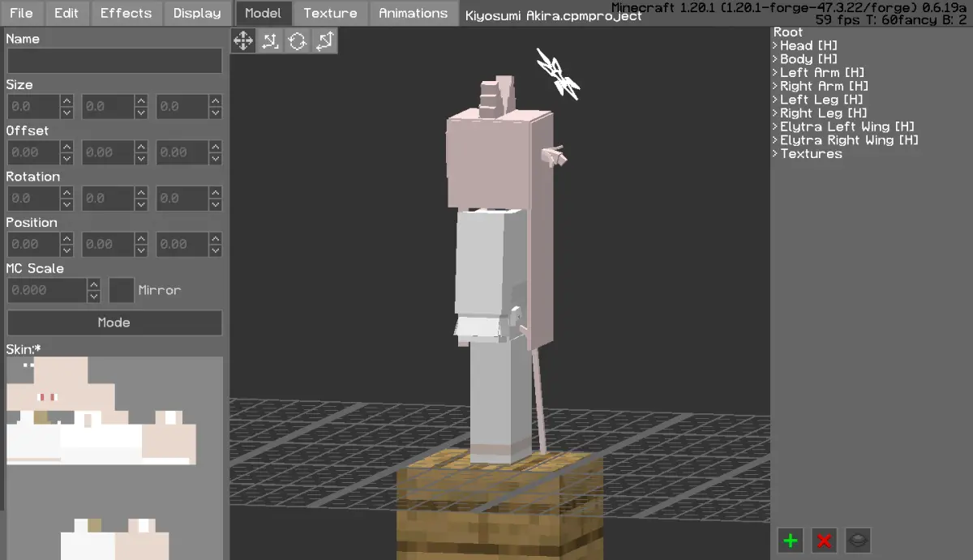Increase the Rotation X value arrow
Viewport: 973px width, 560px height.
(x=66, y=193)
